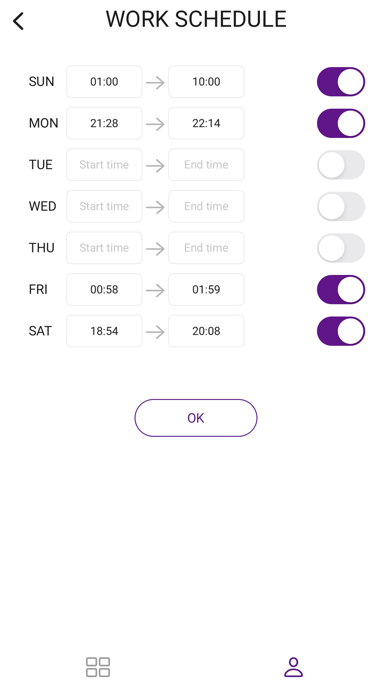This screenshot has width=392, height=696.
Task: Change MON start time 21:28
Action: (104, 123)
